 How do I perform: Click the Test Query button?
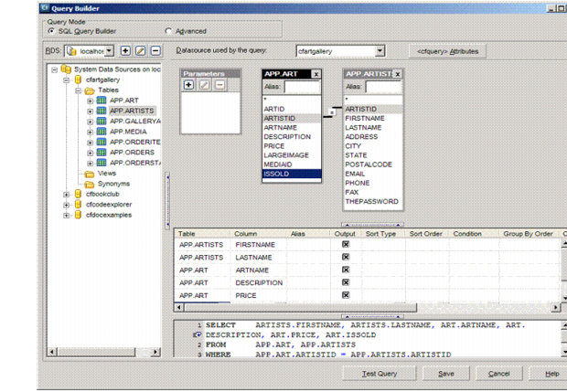click(x=380, y=374)
